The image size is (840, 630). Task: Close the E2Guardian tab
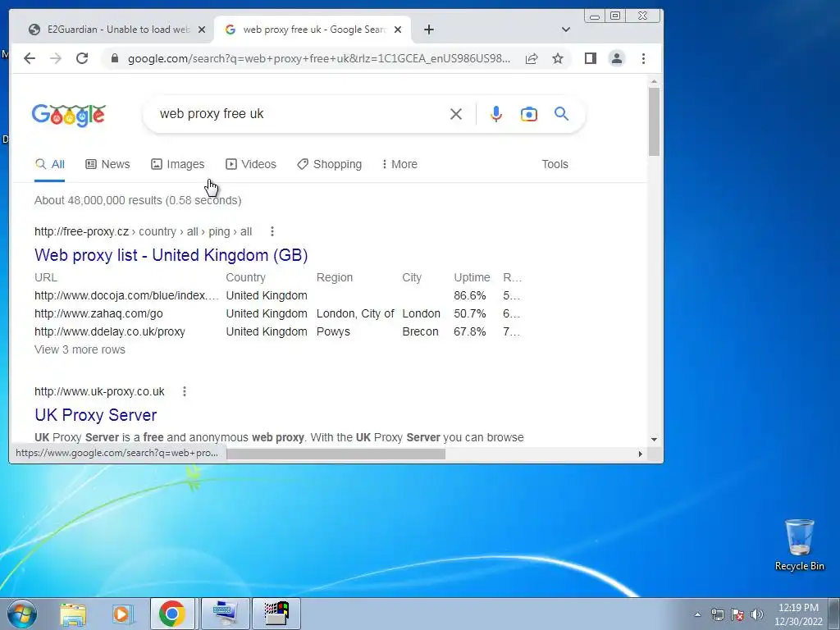point(202,30)
